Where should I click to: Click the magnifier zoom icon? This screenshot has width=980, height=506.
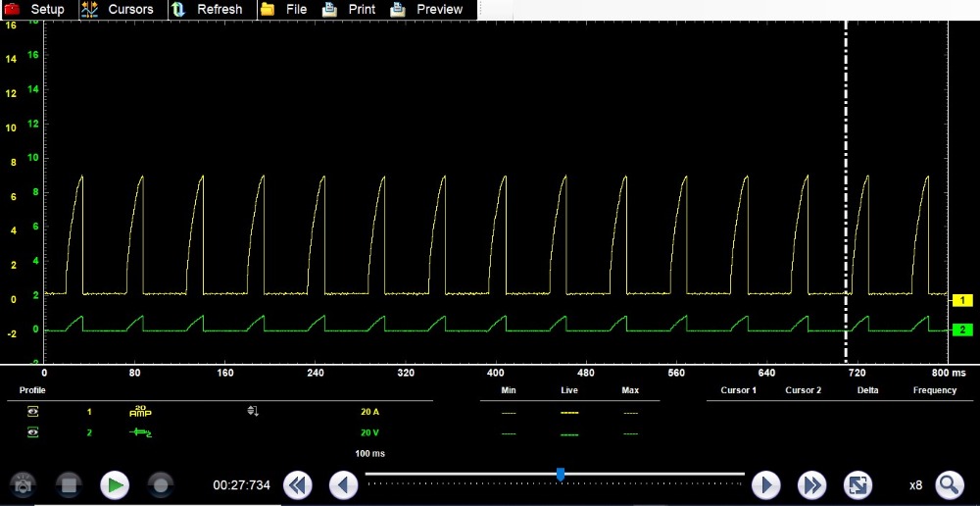[x=949, y=484]
